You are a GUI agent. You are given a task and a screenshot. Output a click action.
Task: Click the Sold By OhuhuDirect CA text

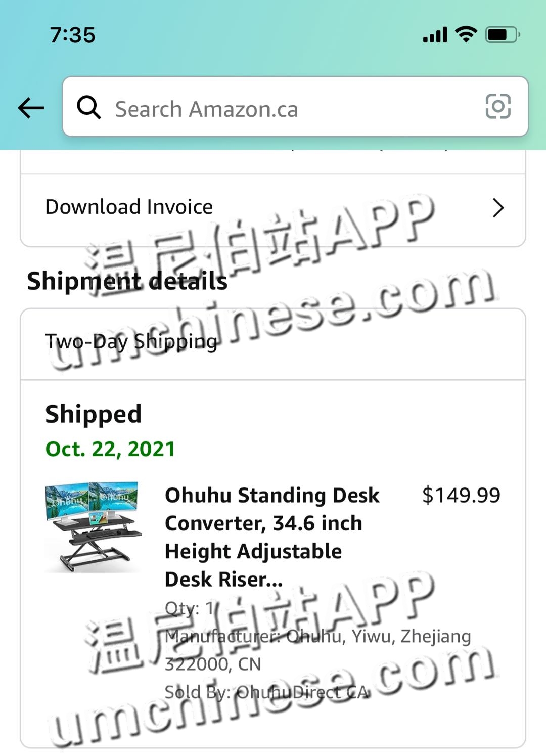tap(266, 692)
